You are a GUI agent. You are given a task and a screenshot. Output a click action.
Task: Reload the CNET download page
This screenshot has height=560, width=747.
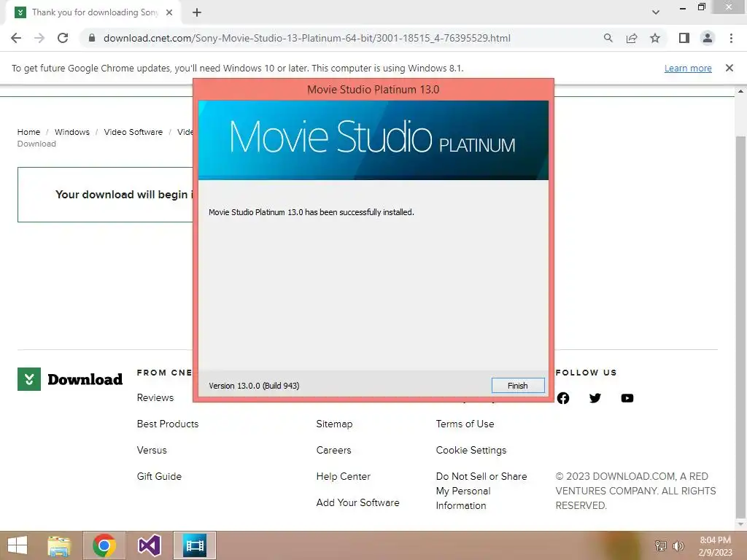point(63,38)
